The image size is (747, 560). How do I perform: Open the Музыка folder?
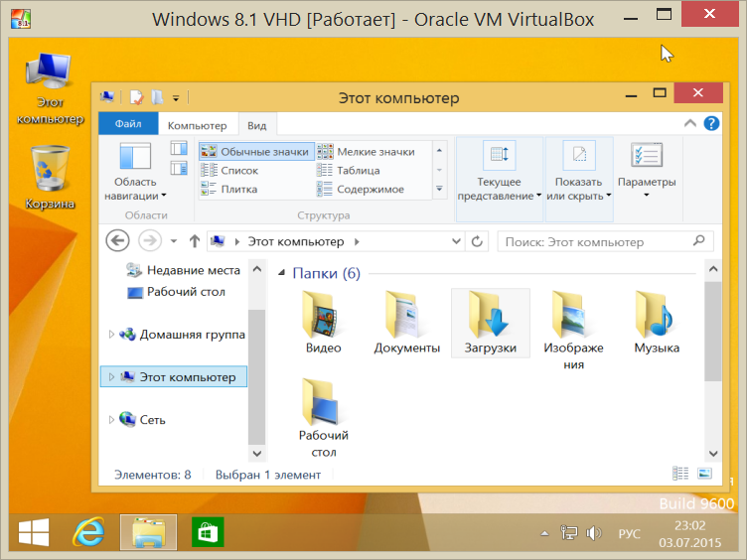657,324
